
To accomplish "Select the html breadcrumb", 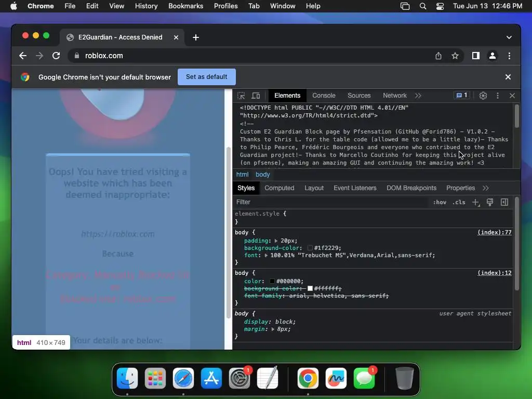I will (242, 175).
